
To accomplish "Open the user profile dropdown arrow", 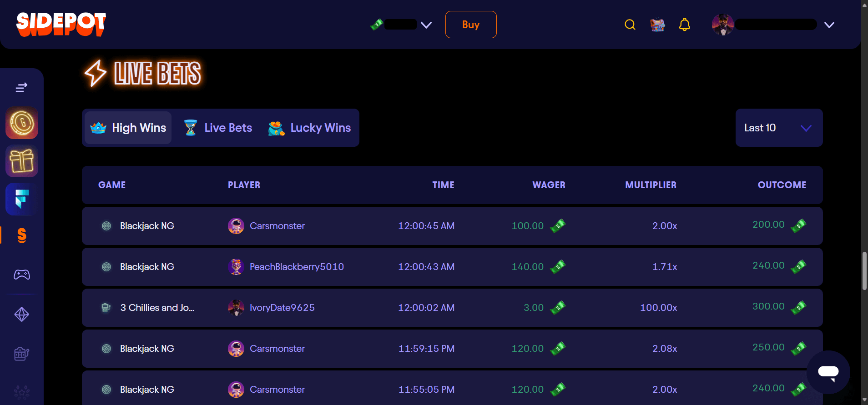I will point(829,25).
